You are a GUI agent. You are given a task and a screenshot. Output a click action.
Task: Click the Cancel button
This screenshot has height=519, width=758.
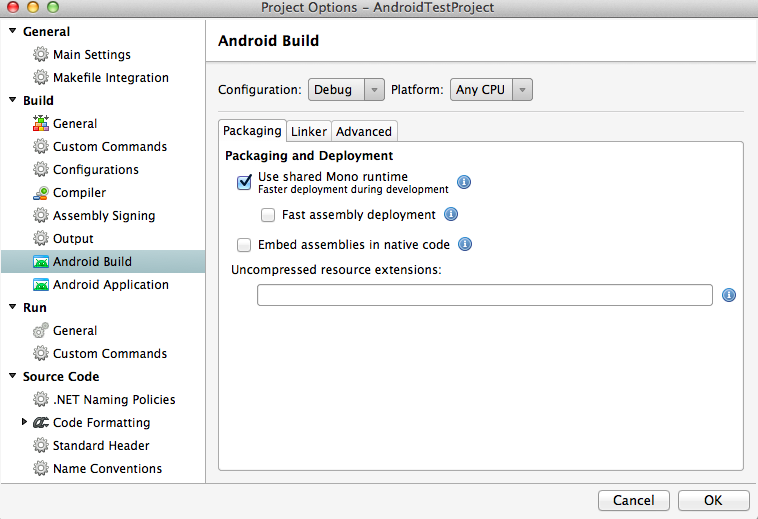click(634, 500)
